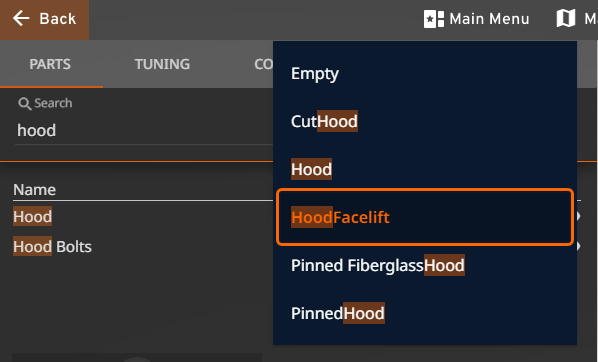Click the back arrow icon
The width and height of the screenshot is (598, 362).
tap(21, 18)
